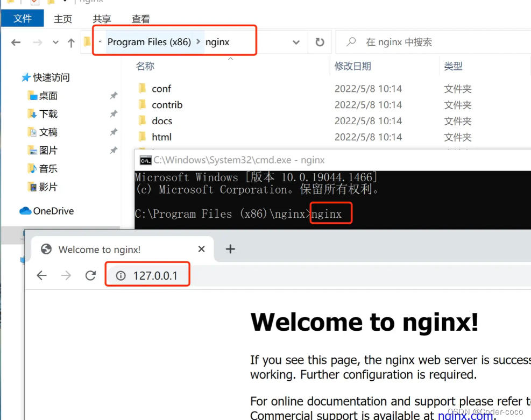The height and width of the screenshot is (420, 531).
Task: Select the 查看 ribbon tab
Action: [x=140, y=19]
